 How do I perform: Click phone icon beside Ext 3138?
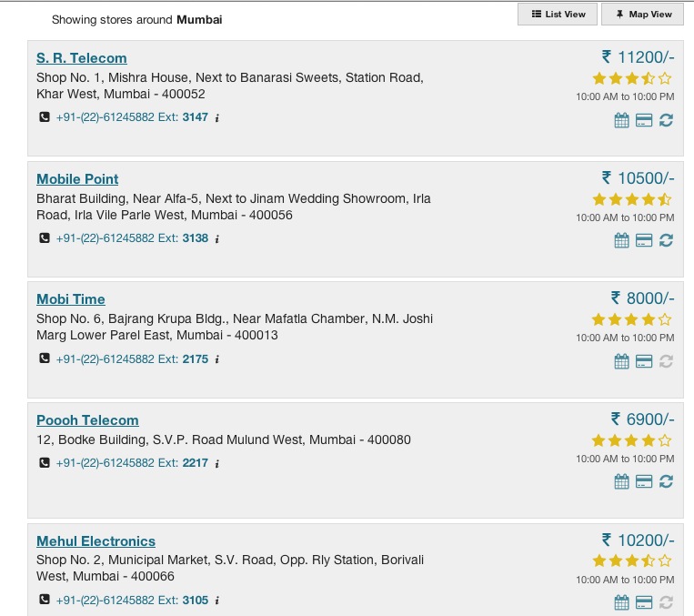(x=45, y=237)
